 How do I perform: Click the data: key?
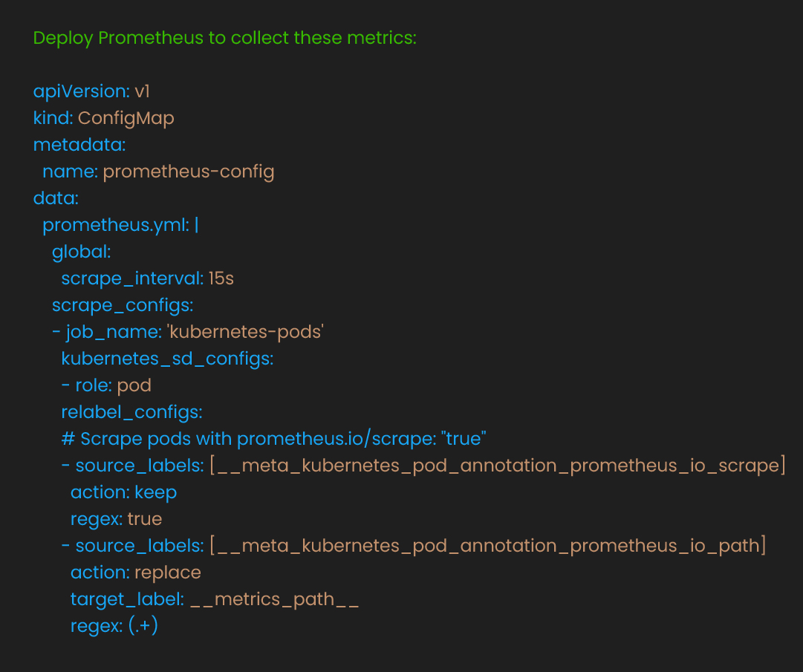56,198
